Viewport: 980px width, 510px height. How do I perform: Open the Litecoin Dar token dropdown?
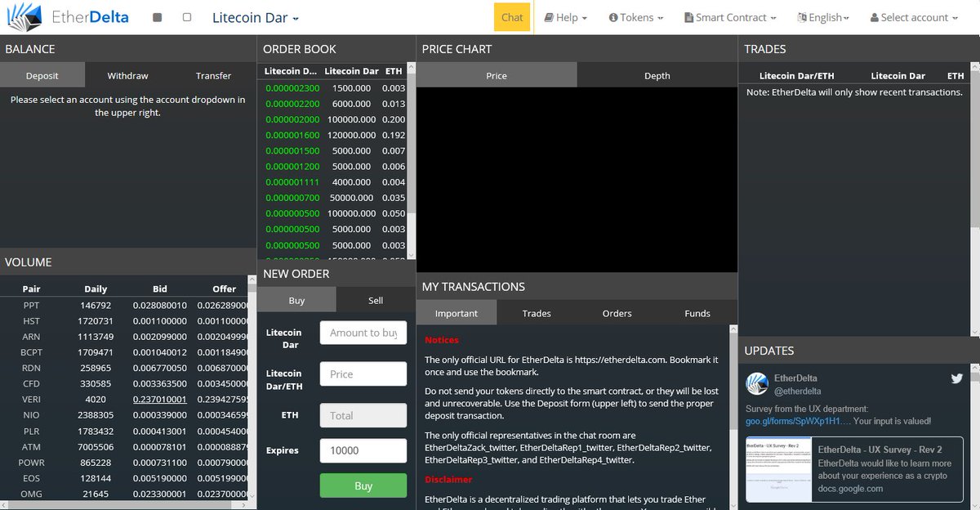pyautogui.click(x=256, y=17)
